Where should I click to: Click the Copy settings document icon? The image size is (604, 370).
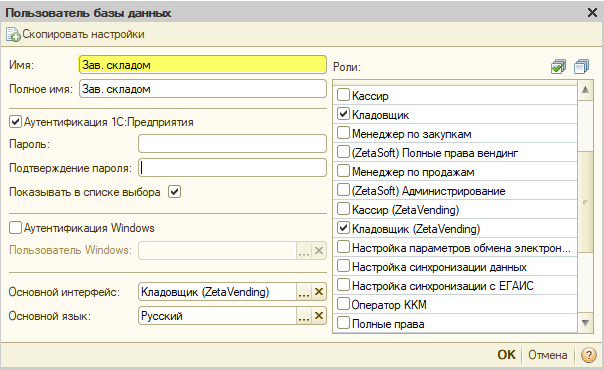[13, 34]
